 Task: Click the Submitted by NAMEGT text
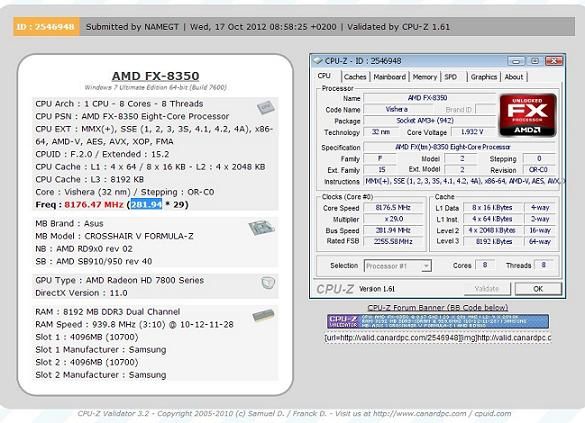click(x=132, y=27)
